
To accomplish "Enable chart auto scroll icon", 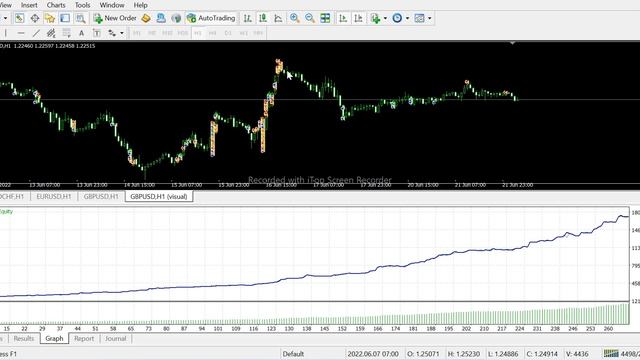I will click(343, 18).
